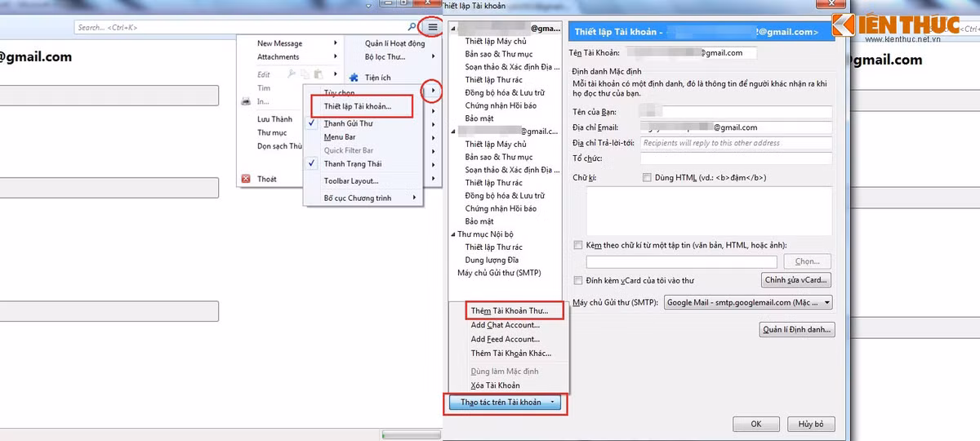Expand the Bộ lọc Thư submenu arrow

432,57
